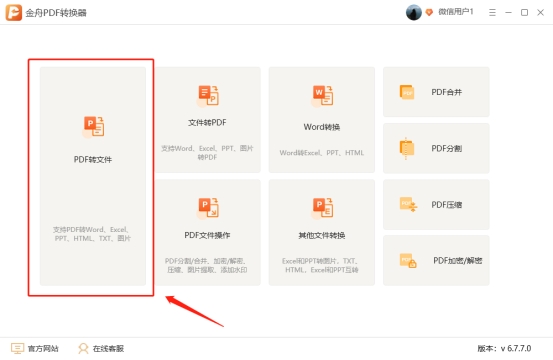Viewport: 553px width, 360px height.
Task: Click the PDF合并 label
Action: pyautogui.click(x=446, y=92)
